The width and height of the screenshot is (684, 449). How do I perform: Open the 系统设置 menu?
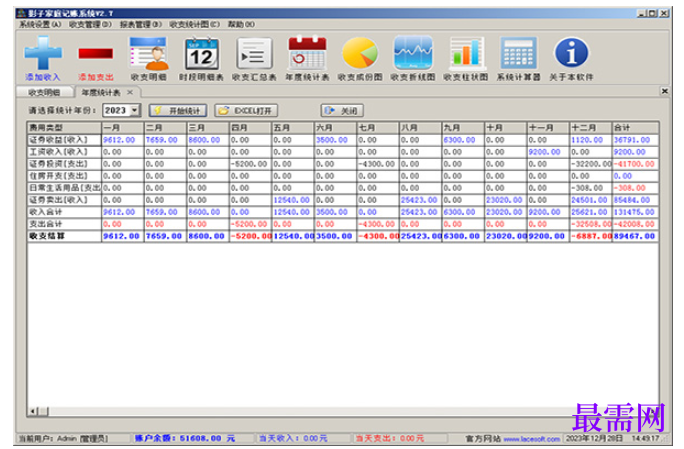(x=40, y=24)
